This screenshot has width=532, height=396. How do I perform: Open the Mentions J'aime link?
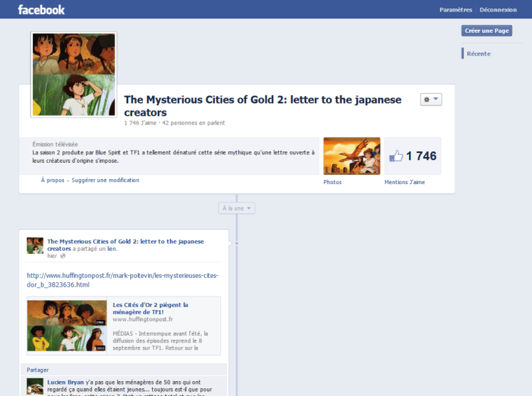coord(405,182)
